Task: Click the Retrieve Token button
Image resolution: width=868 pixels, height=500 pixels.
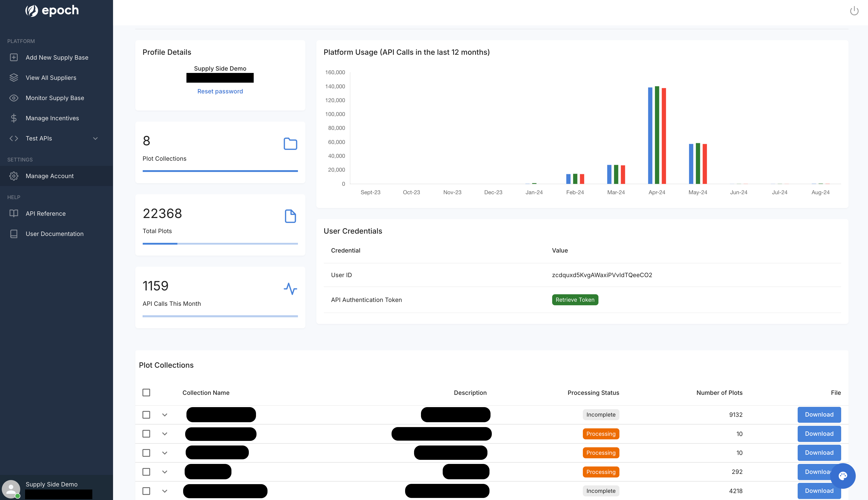Action: [575, 300]
